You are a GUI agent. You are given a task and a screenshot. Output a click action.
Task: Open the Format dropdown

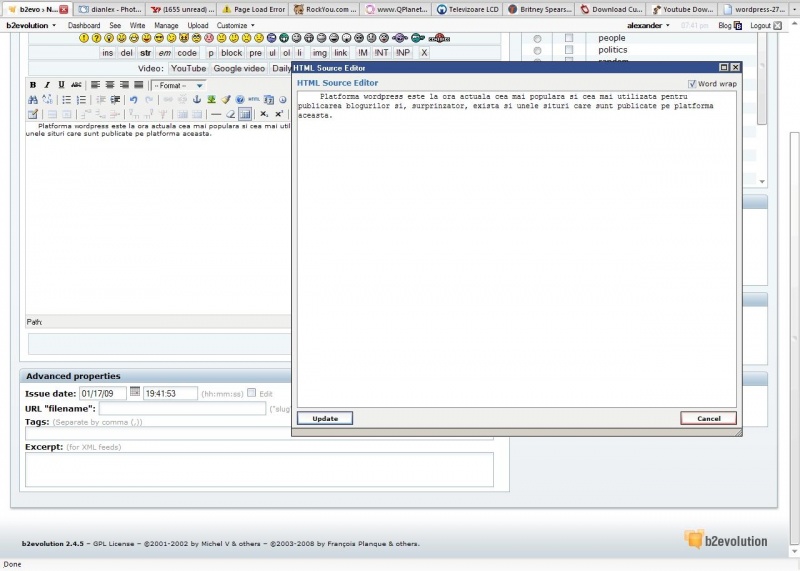pos(178,85)
